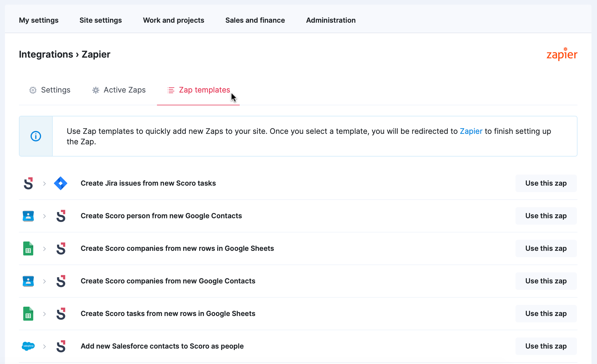The width and height of the screenshot is (597, 364).
Task: Use zap for Create Jira issues
Action: 546,183
